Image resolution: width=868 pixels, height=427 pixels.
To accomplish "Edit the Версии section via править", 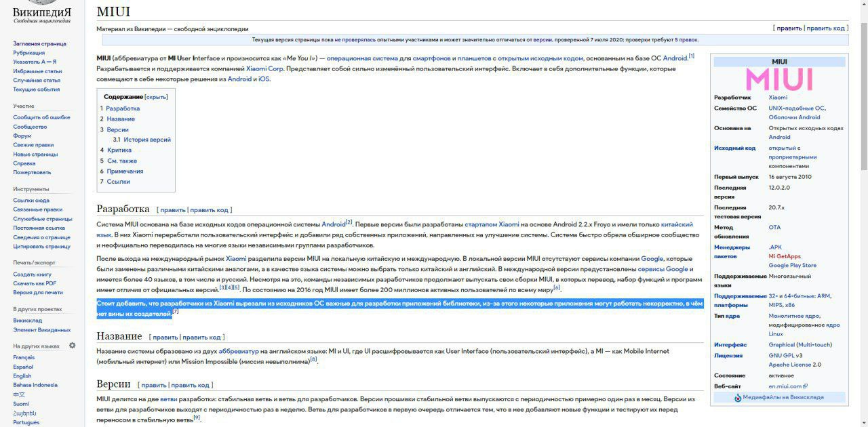I will (154, 385).
